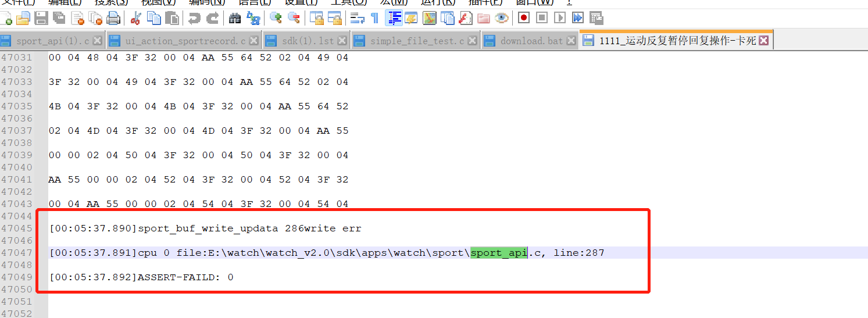Click the Stop Recording macro square icon
Viewport: 868px width, 318px height.
(x=542, y=19)
